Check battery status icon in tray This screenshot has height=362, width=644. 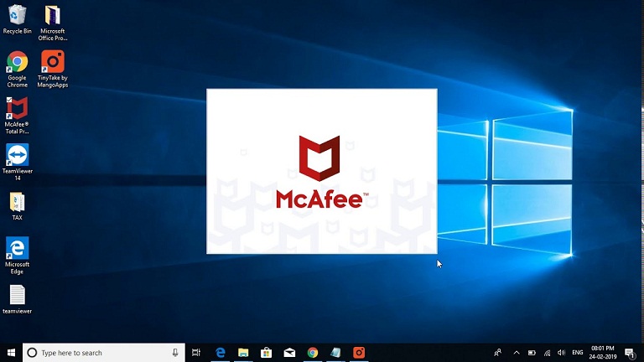point(532,353)
